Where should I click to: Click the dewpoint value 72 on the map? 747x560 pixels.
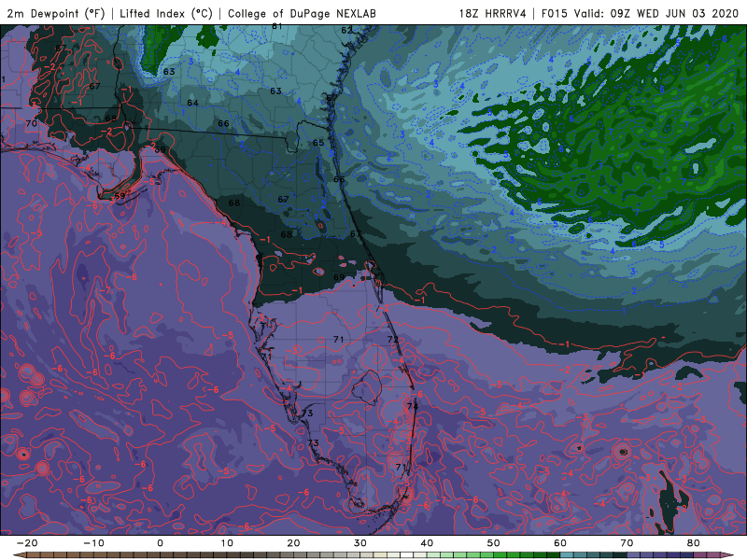393,340
